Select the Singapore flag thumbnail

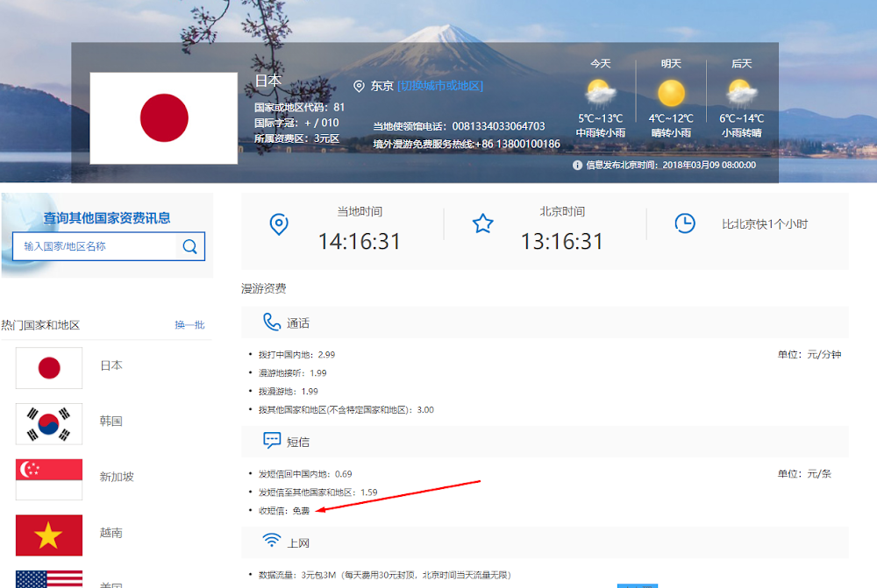(49, 479)
